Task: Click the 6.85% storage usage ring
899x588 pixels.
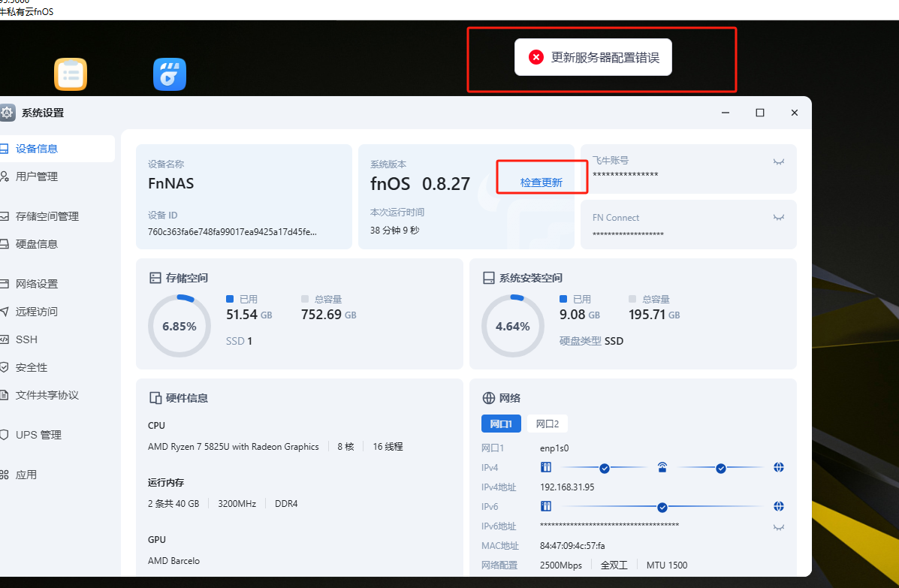Action: [179, 326]
